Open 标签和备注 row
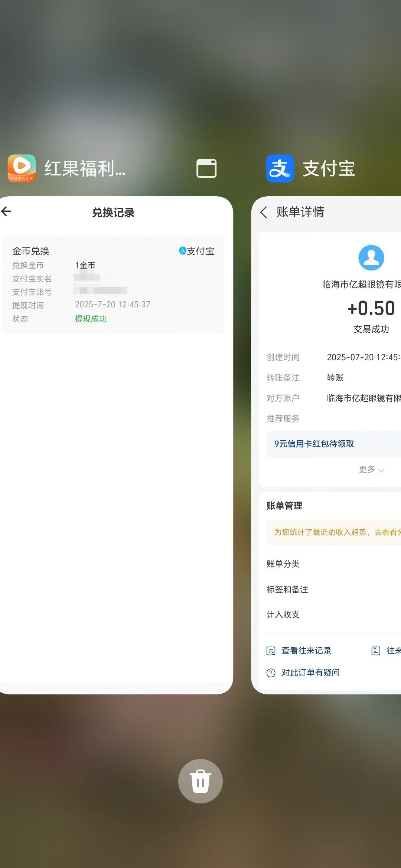This screenshot has width=401, height=868. [x=333, y=589]
